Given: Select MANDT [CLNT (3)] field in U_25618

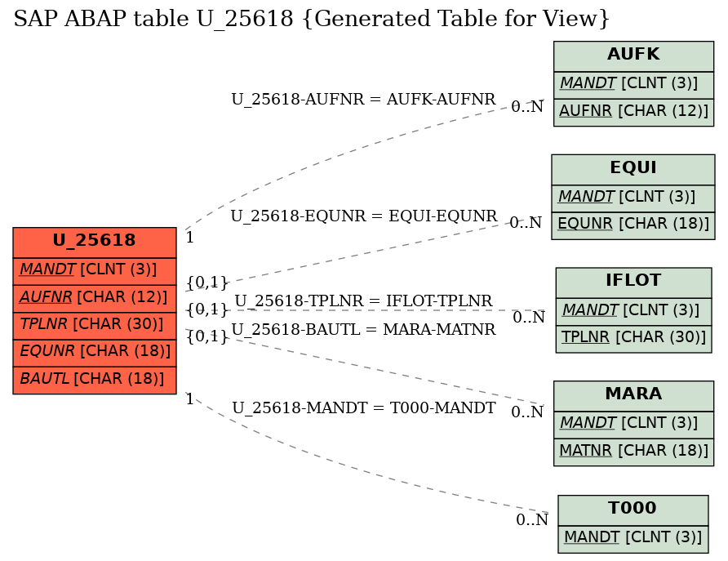Looking at the screenshot, I should [94, 271].
